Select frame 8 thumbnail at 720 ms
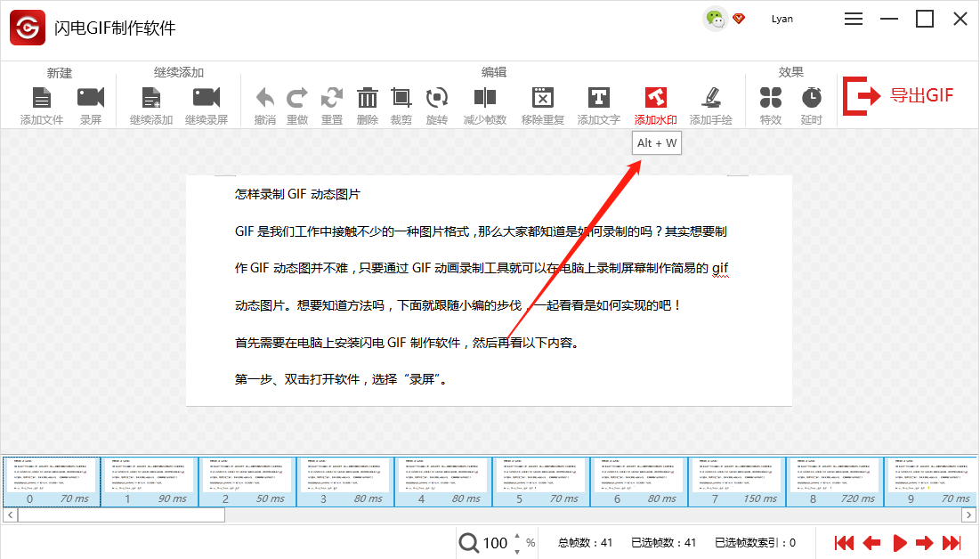The width and height of the screenshot is (980, 559). pos(836,482)
